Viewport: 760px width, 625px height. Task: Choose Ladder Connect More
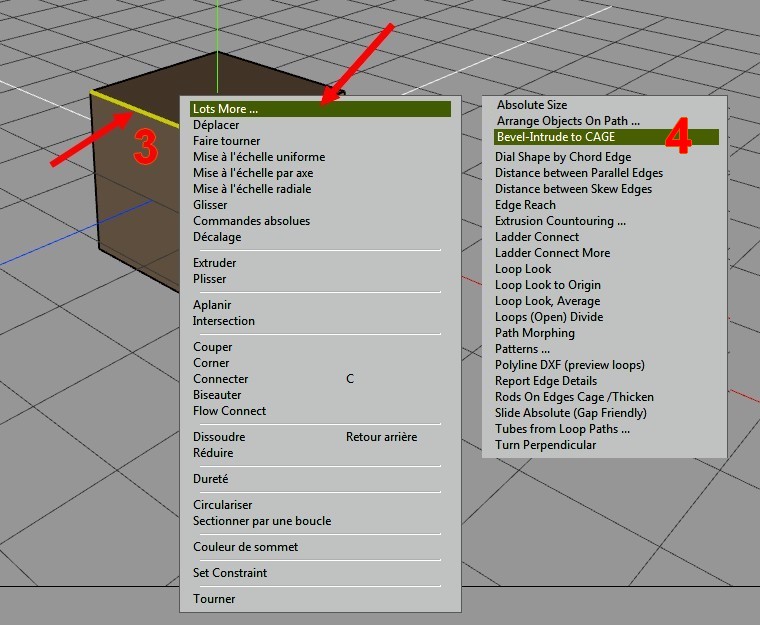point(552,253)
